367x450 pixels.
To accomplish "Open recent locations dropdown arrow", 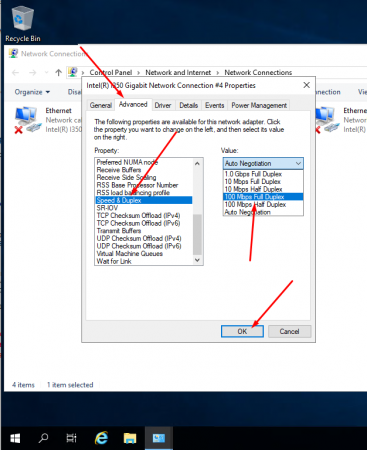I will pos(46,73).
